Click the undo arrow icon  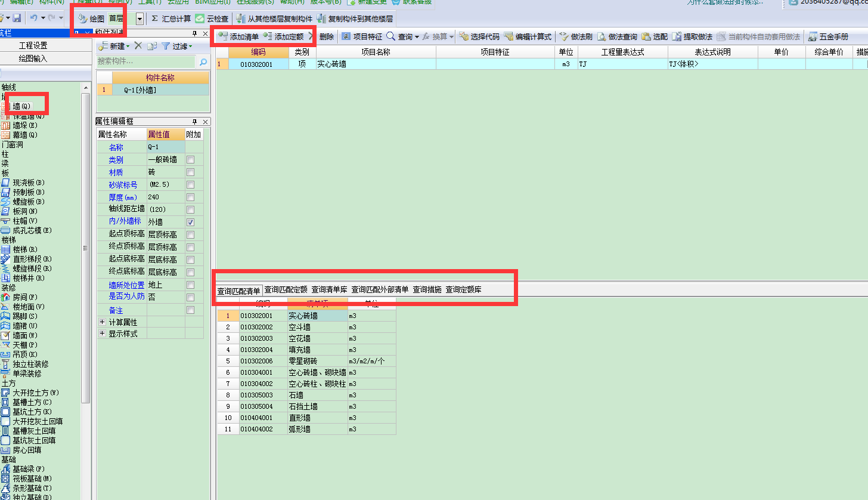[34, 18]
